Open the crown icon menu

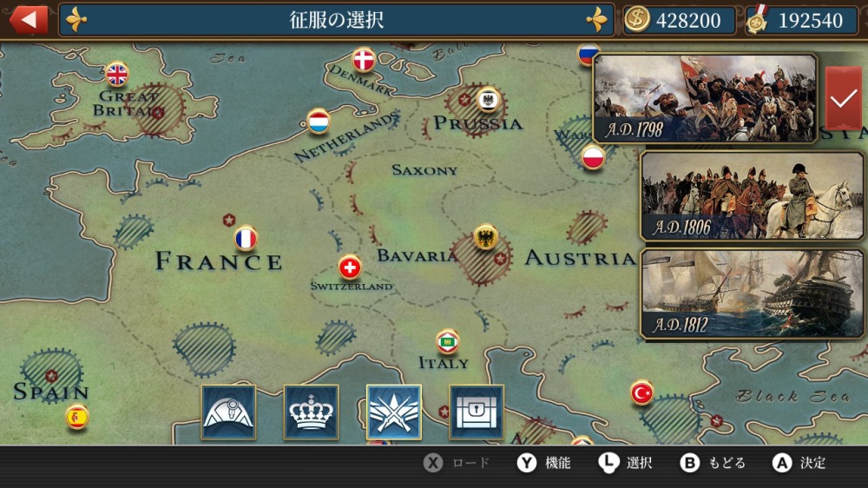click(x=311, y=412)
